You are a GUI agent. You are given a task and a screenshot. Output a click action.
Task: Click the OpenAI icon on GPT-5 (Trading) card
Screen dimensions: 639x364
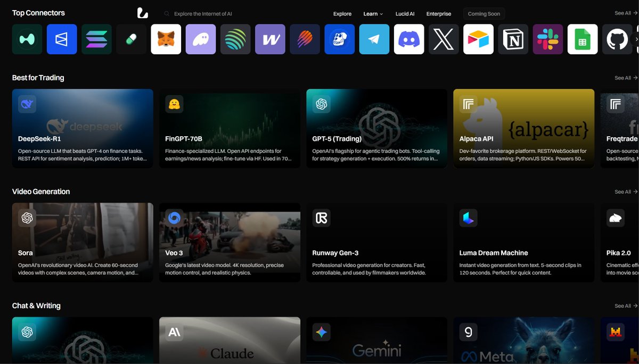(x=321, y=104)
